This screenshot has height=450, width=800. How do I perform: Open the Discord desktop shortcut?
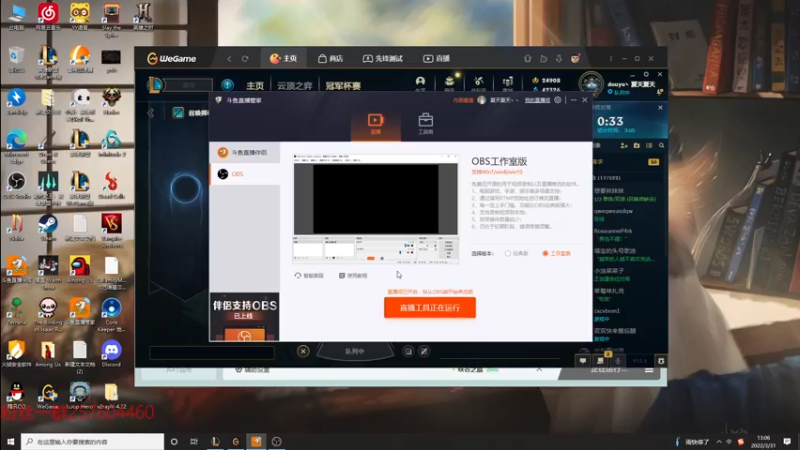coord(111,354)
